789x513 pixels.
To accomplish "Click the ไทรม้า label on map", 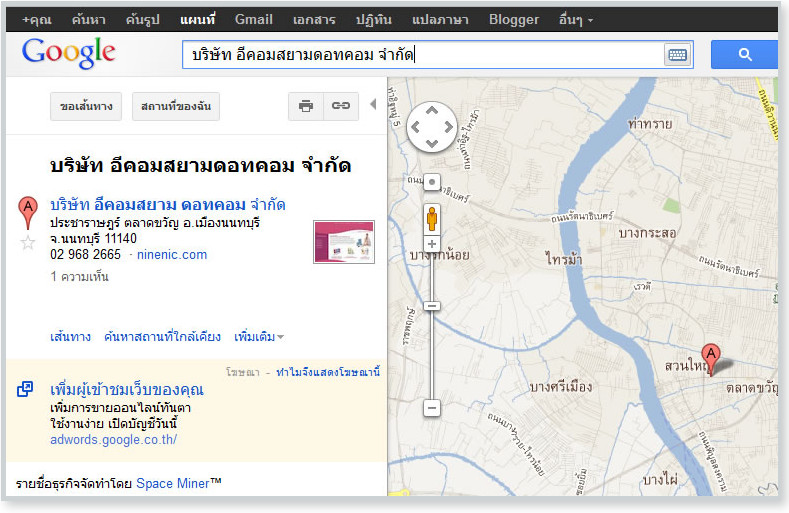I will [564, 259].
